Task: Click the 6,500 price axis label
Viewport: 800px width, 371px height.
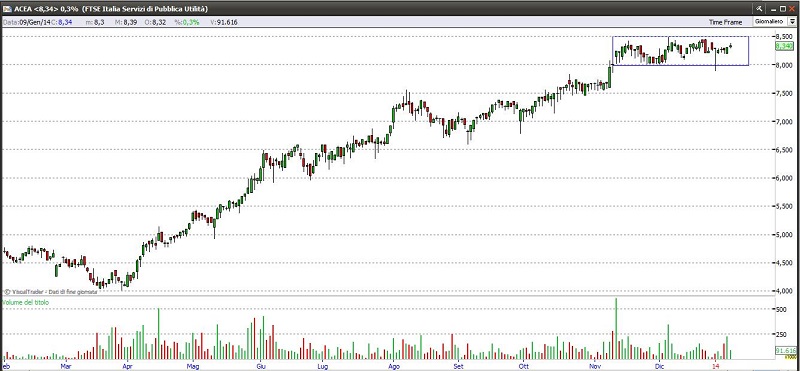Action: 785,150
